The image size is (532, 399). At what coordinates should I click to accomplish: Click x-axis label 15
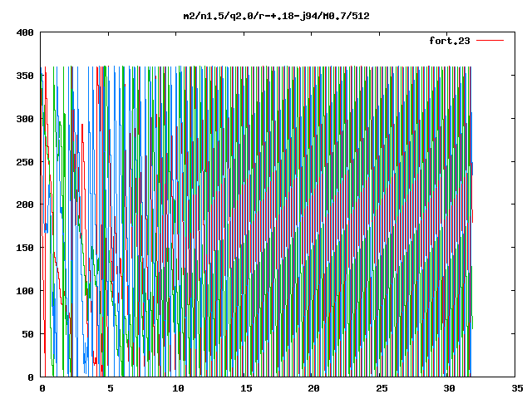(x=246, y=388)
